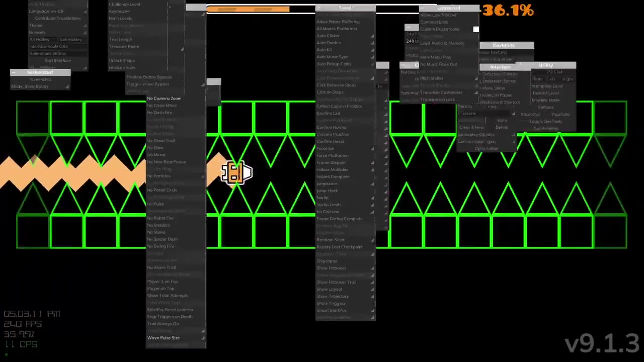Open Auto Clicker settings triangle
Viewport: 644px width, 362px height.
[372, 36]
